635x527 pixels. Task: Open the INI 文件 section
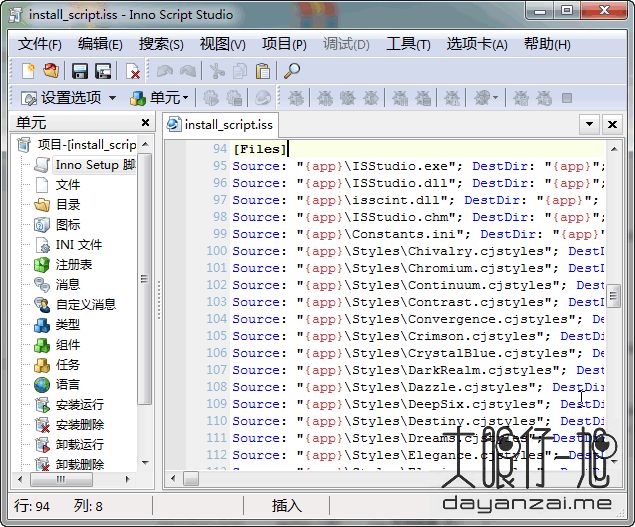[x=68, y=245]
